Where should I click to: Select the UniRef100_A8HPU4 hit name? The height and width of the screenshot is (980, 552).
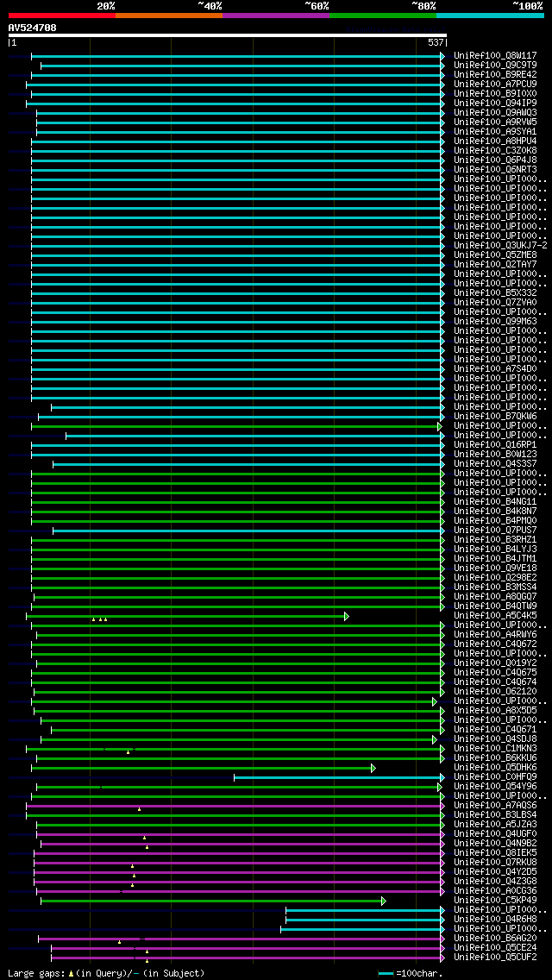pos(495,141)
